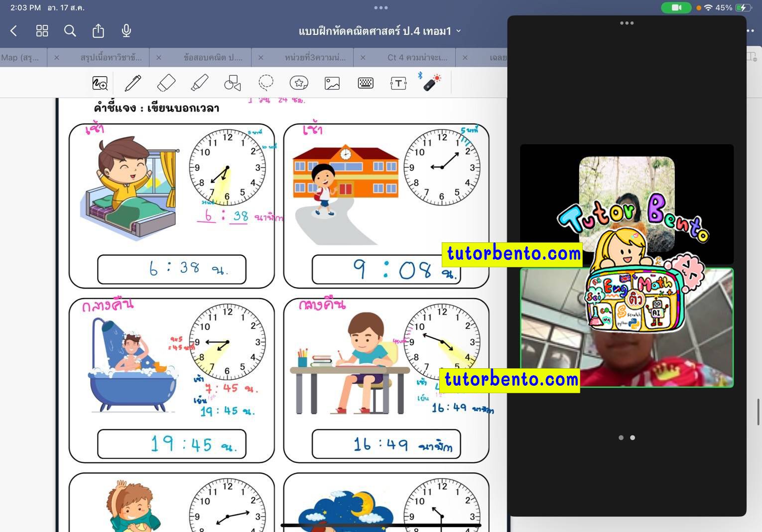Select the Image insert tool
This screenshot has height=532, width=762.
pos(332,83)
